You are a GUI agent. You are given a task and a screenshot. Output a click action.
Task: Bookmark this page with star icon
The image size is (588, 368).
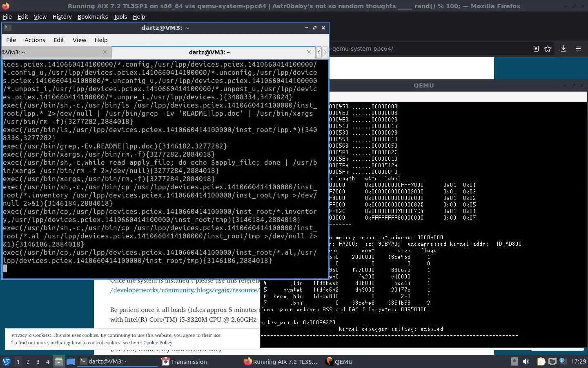548,49
